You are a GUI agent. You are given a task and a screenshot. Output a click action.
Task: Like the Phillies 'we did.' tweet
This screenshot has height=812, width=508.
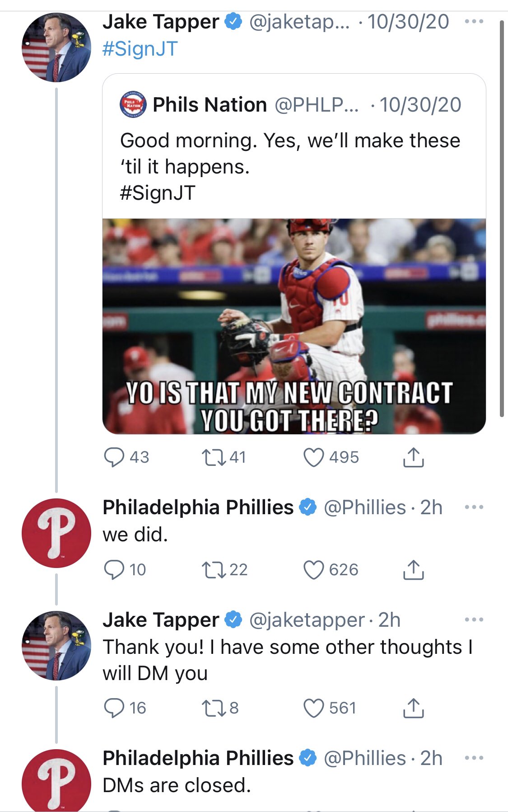tap(313, 569)
